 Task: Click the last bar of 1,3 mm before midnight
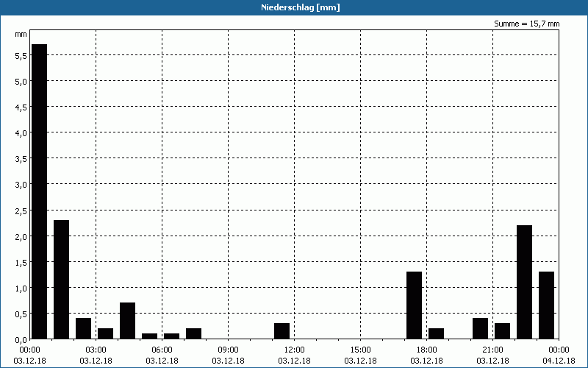[546, 305]
